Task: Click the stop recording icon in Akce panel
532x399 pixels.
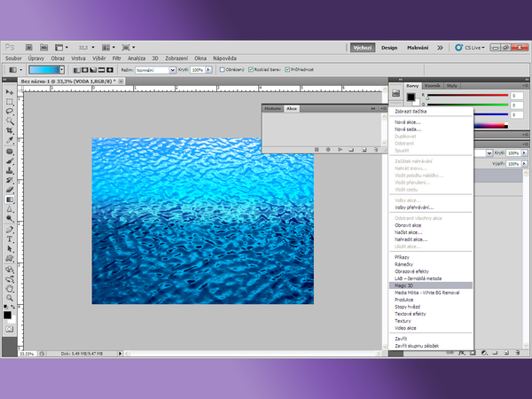Action: tap(317, 149)
